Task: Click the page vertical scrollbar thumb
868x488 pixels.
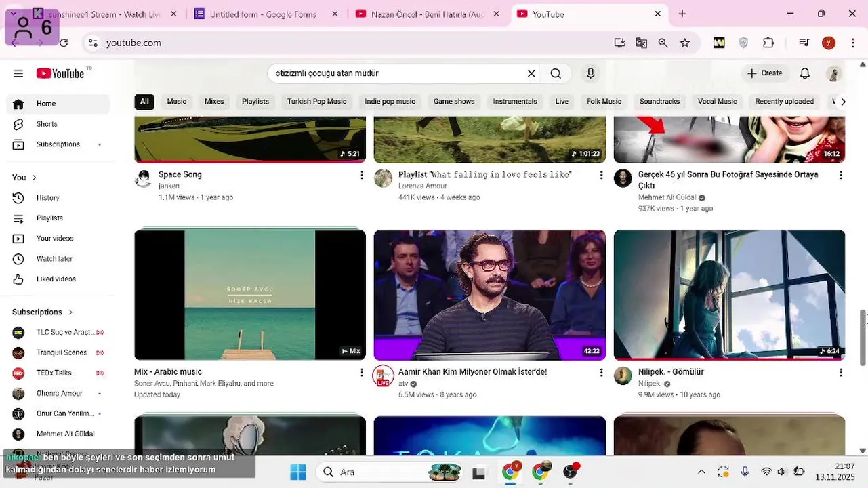Action: pyautogui.click(x=863, y=338)
